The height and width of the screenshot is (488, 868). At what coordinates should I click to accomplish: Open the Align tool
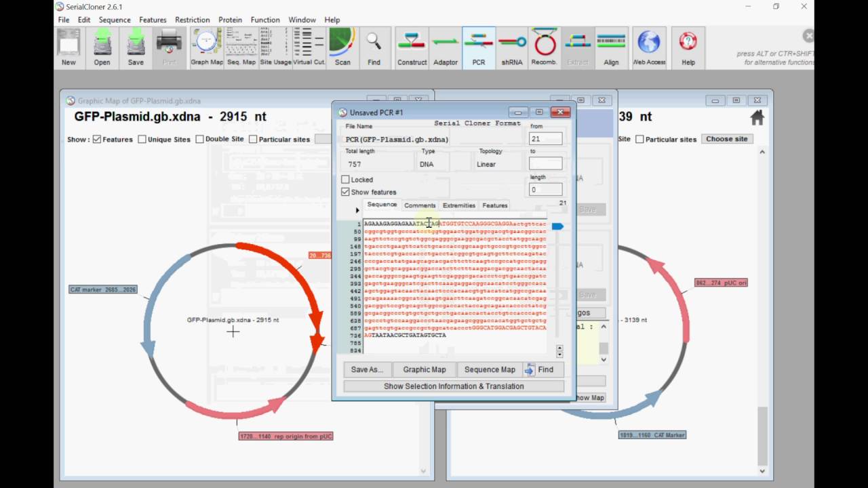pyautogui.click(x=611, y=47)
